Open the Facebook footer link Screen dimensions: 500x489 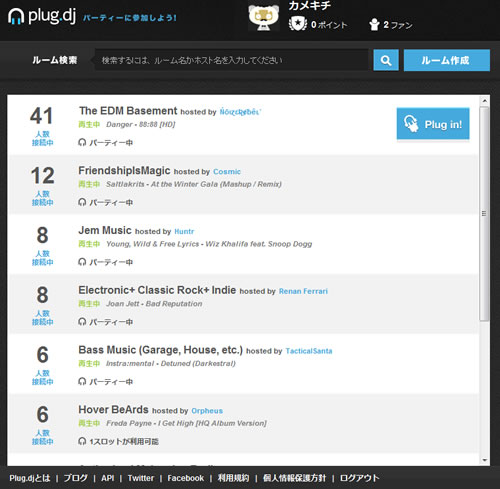click(185, 478)
